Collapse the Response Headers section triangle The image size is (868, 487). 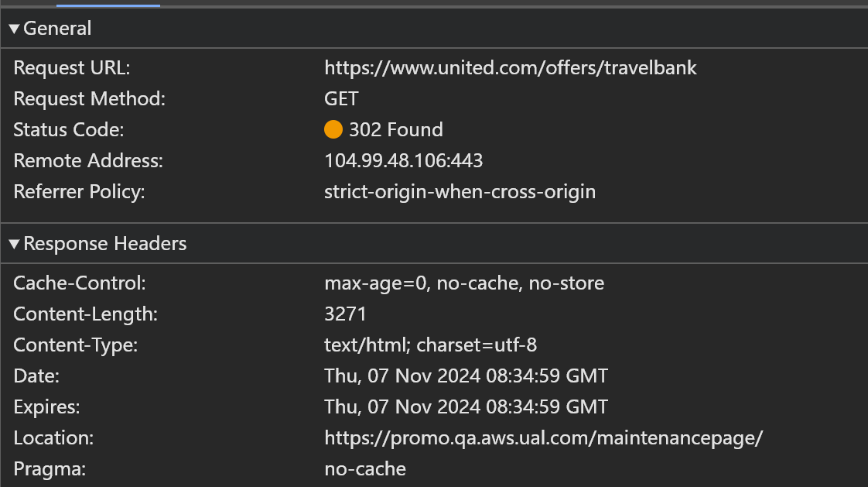pos(14,245)
